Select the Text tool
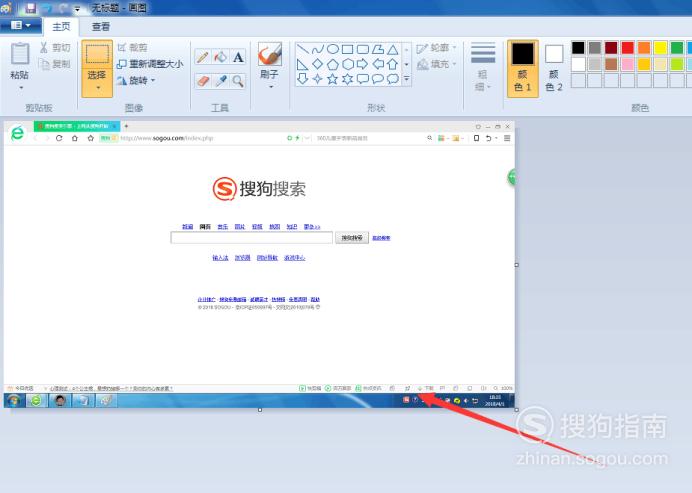The image size is (692, 493). point(238,57)
